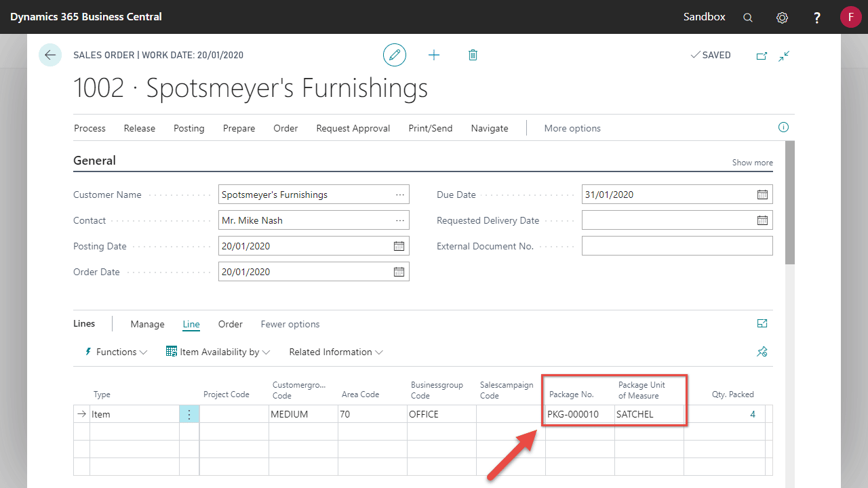Select the Line tab in Lines

191,324
